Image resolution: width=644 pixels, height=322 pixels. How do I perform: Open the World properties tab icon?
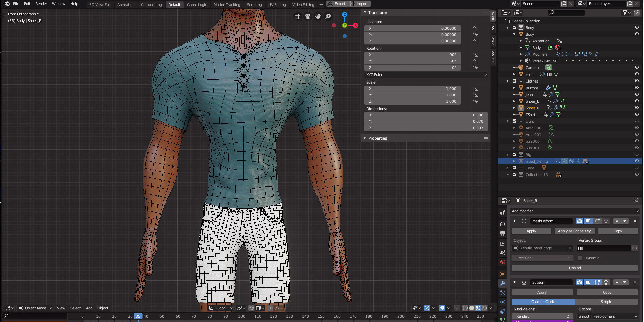(503, 262)
